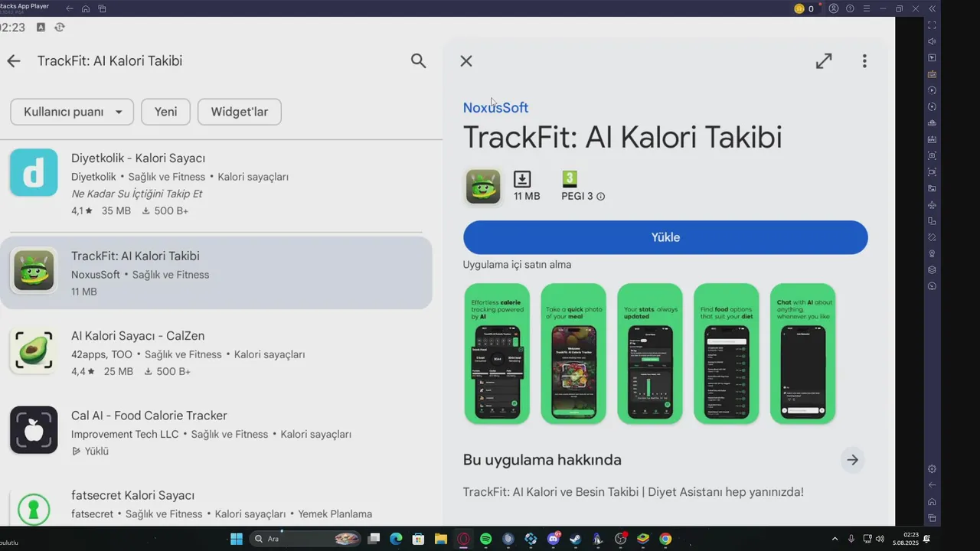Open Google Chrome from the taskbar
Viewport: 980px width, 551px height.
tap(665, 539)
